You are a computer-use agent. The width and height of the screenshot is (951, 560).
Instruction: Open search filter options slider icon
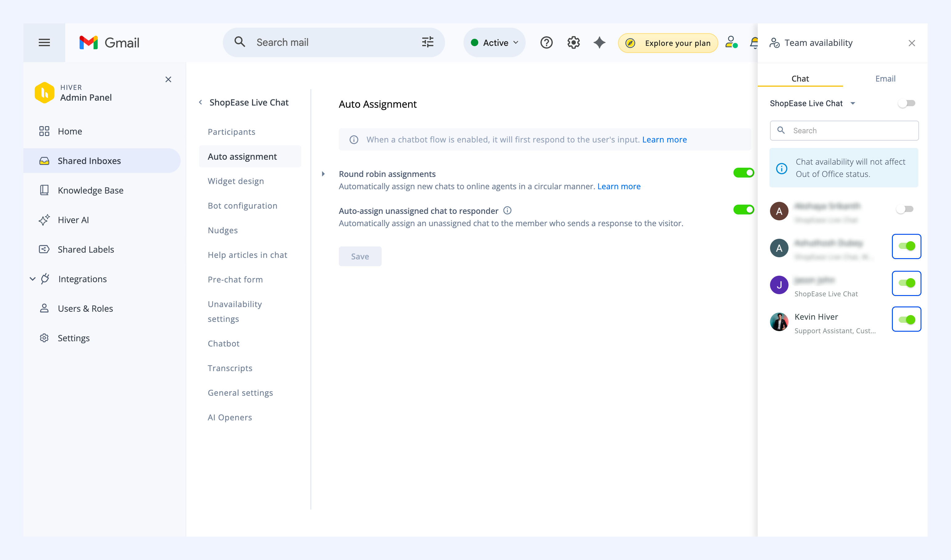pos(427,42)
